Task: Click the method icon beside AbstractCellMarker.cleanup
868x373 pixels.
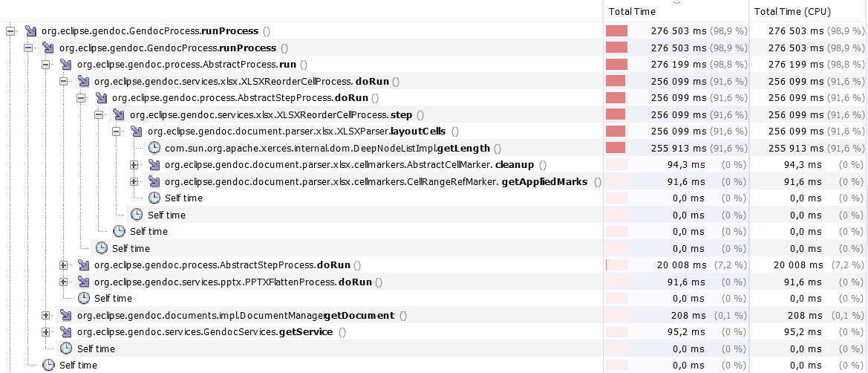Action: tap(154, 165)
